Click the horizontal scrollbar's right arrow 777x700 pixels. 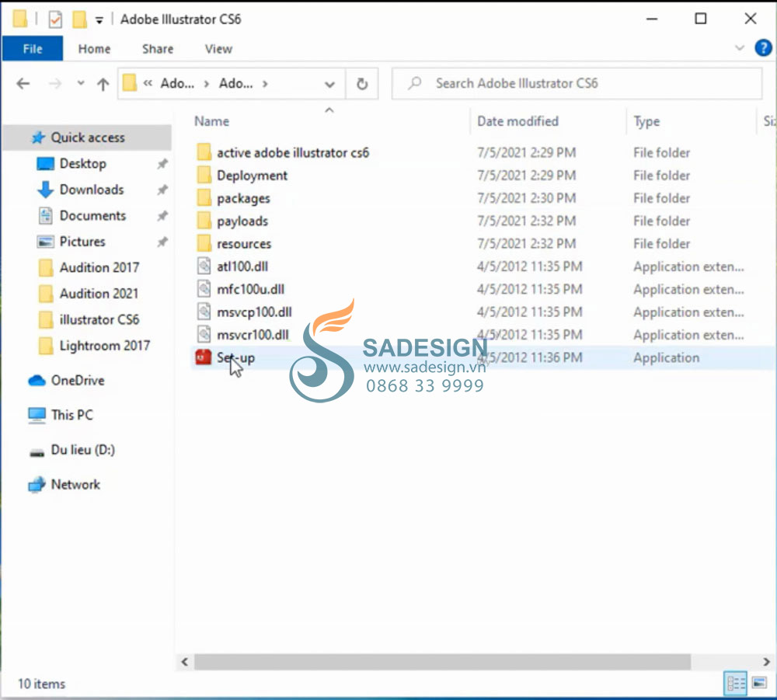[x=766, y=661]
